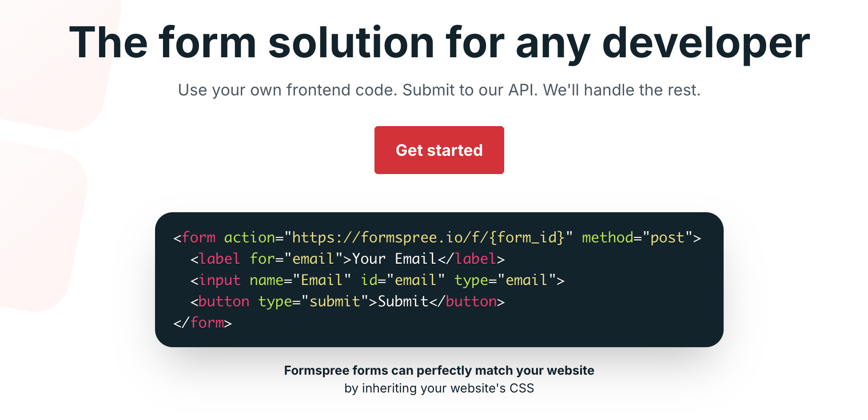Click the closing label tag in the snippet
The image size is (868, 420).
471,259
